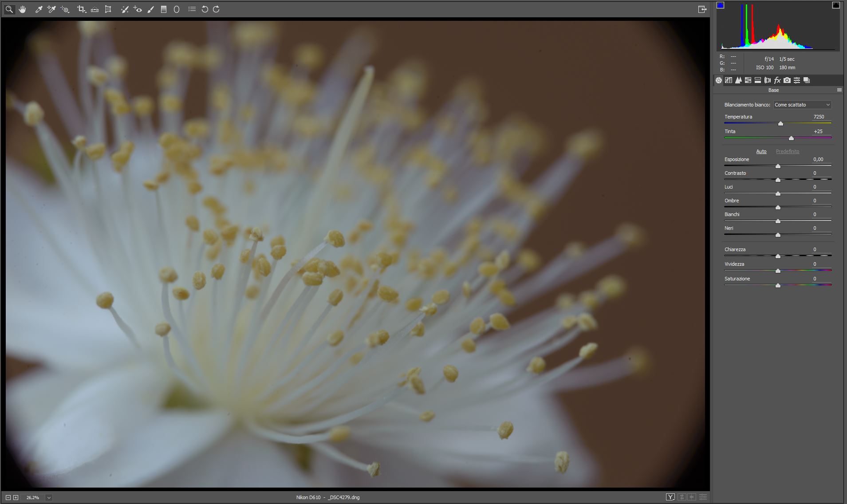Image resolution: width=847 pixels, height=504 pixels.
Task: Click the Esposizione slider handle
Action: pyautogui.click(x=778, y=166)
